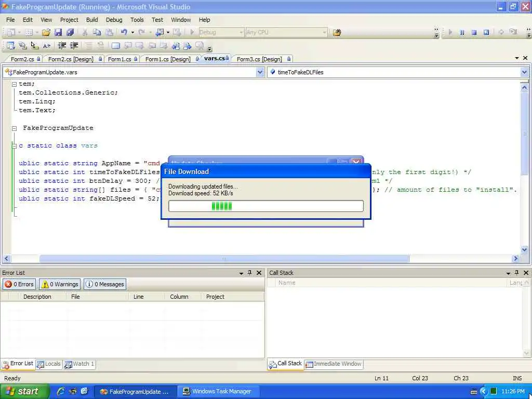Toggle the 0 Messages filter
Image resolution: width=532 pixels, height=399 pixels.
pyautogui.click(x=105, y=284)
